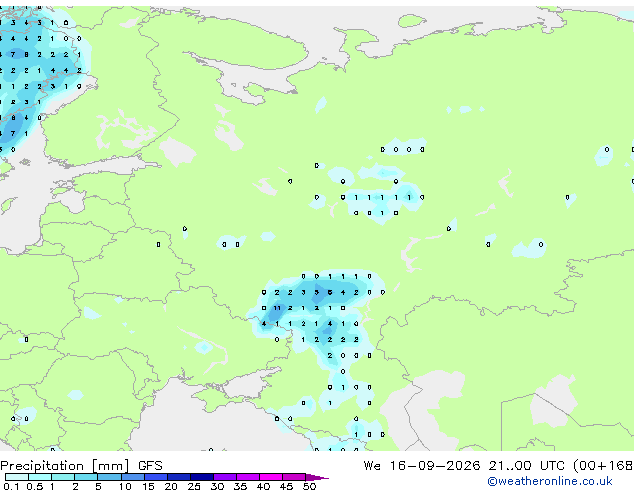Screen dimensions: 634x490
Task: Pick the lightest cyan 0.1 legend swatch
Action: point(17,477)
